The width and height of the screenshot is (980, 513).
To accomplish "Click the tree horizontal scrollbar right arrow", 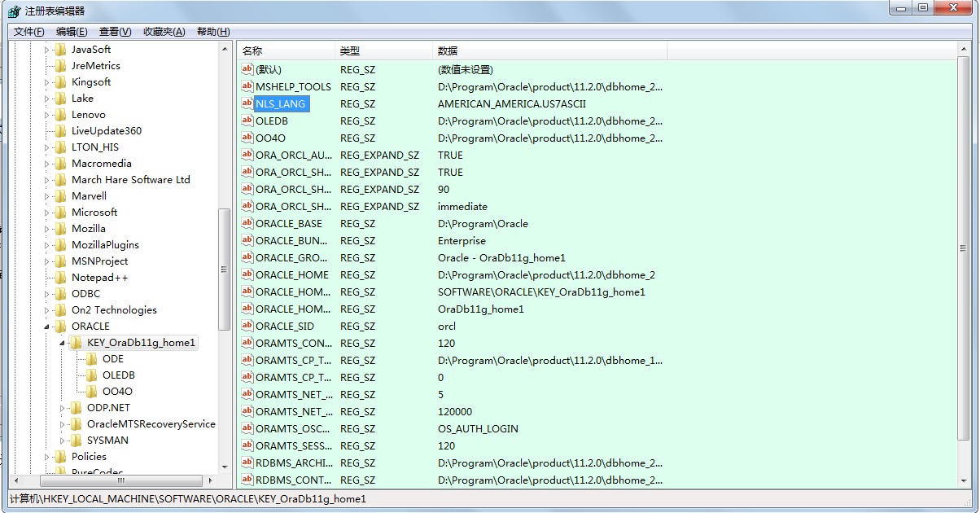I will click(212, 480).
